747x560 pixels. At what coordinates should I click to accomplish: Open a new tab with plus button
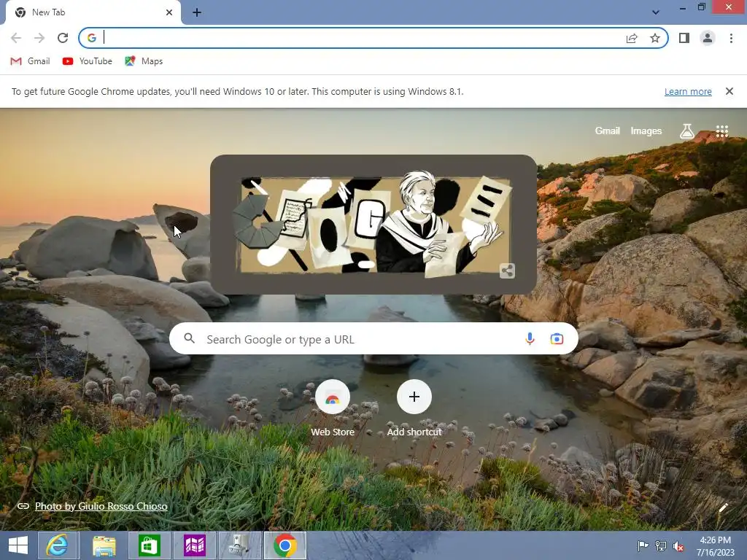pos(197,12)
